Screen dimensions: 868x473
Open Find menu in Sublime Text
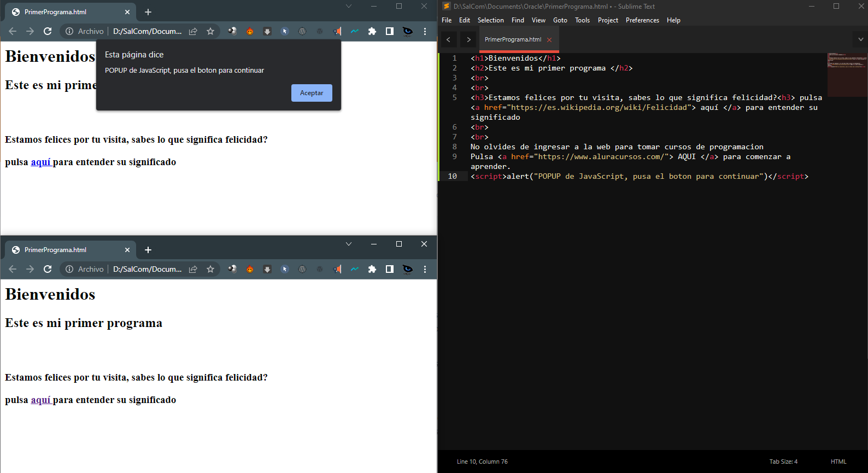pyautogui.click(x=518, y=20)
